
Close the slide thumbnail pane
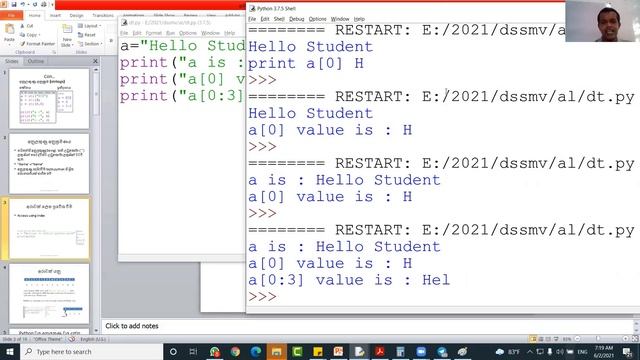[96, 61]
